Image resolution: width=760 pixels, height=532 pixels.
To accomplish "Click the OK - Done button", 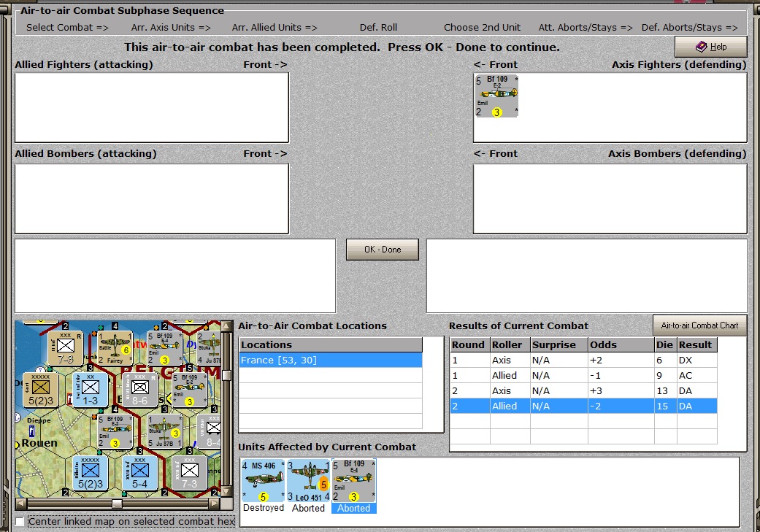I will (x=382, y=250).
